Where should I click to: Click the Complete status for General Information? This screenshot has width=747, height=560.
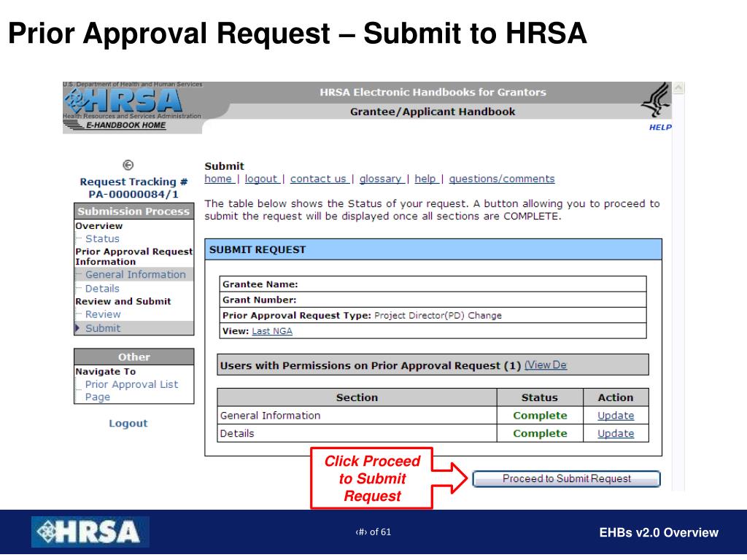point(540,415)
